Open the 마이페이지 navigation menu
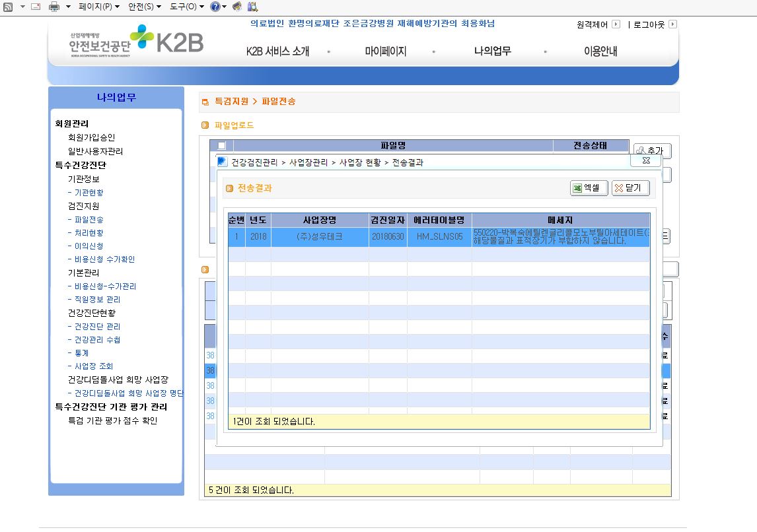 (x=385, y=51)
